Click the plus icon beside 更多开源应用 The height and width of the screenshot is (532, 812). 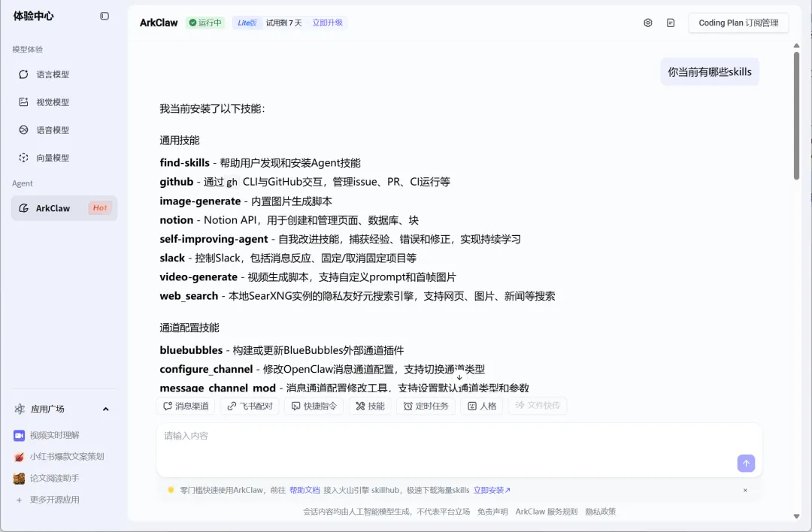pos(19,500)
